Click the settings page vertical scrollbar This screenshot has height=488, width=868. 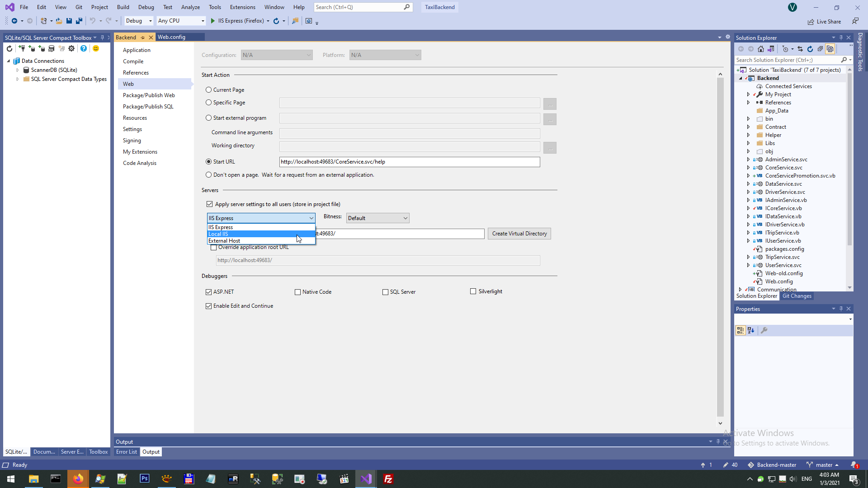pos(720,249)
